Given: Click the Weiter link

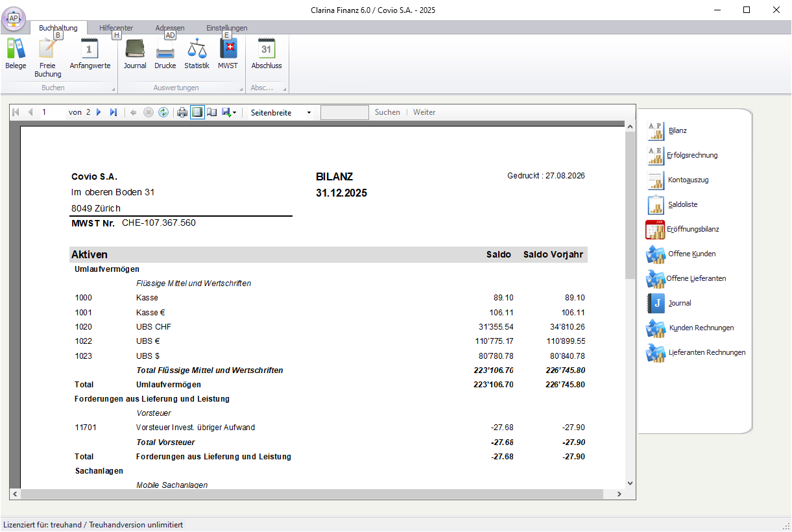Looking at the screenshot, I should (424, 112).
